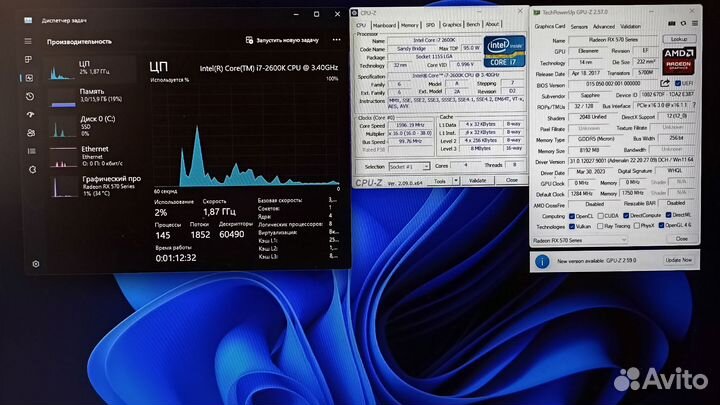Select Graphics Card tab in GPU-Z
Screen dimensions: 720x405
[550, 26]
